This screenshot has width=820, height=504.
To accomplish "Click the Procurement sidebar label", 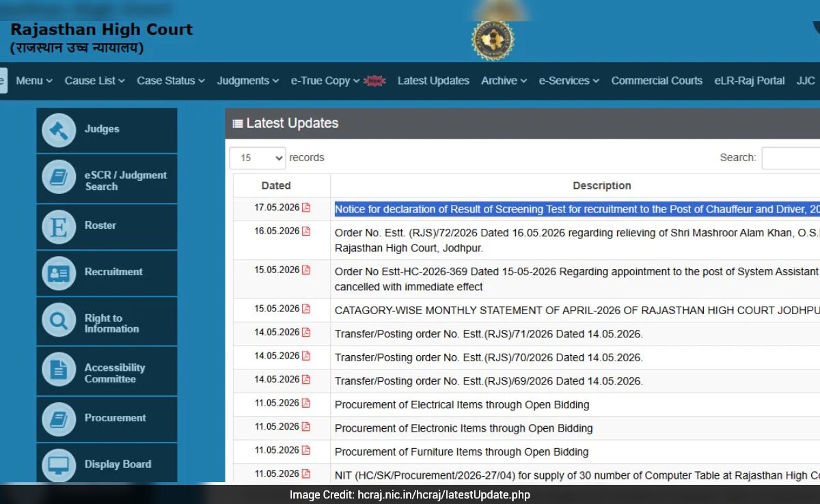I will click(x=115, y=418).
